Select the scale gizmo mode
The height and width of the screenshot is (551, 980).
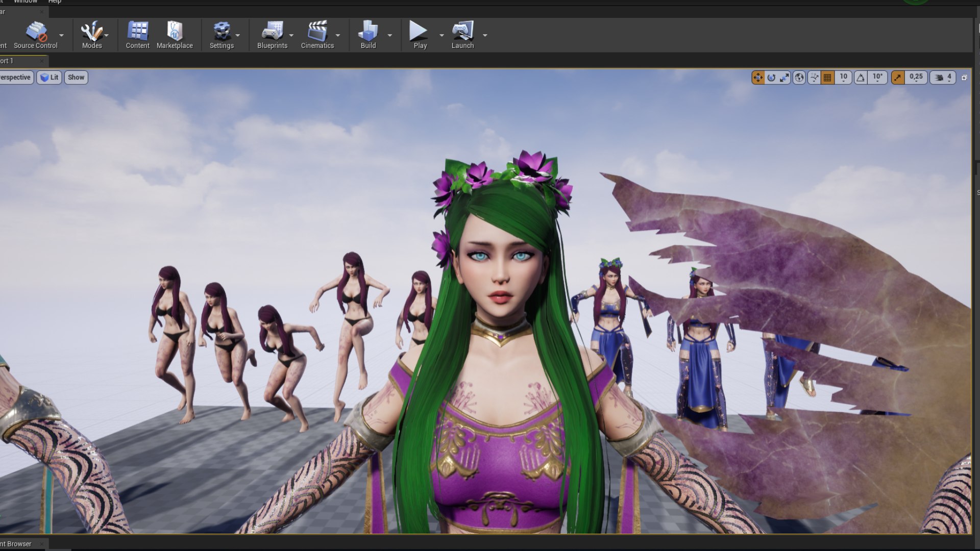coord(784,78)
